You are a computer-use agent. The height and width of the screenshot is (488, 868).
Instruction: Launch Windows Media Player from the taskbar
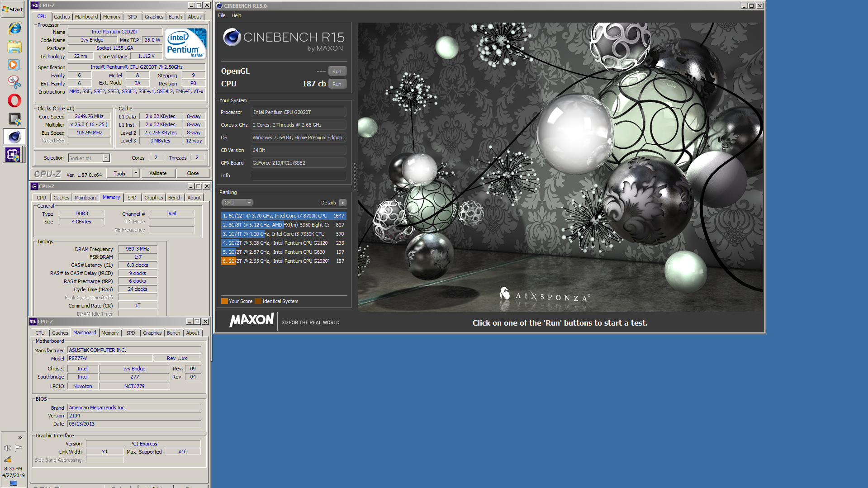(14, 65)
